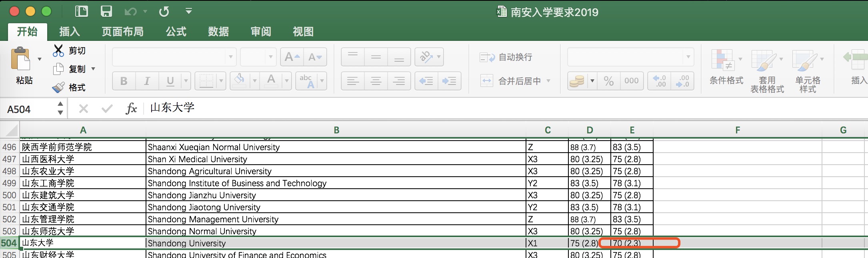Toggle Bold formatting

pyautogui.click(x=124, y=81)
